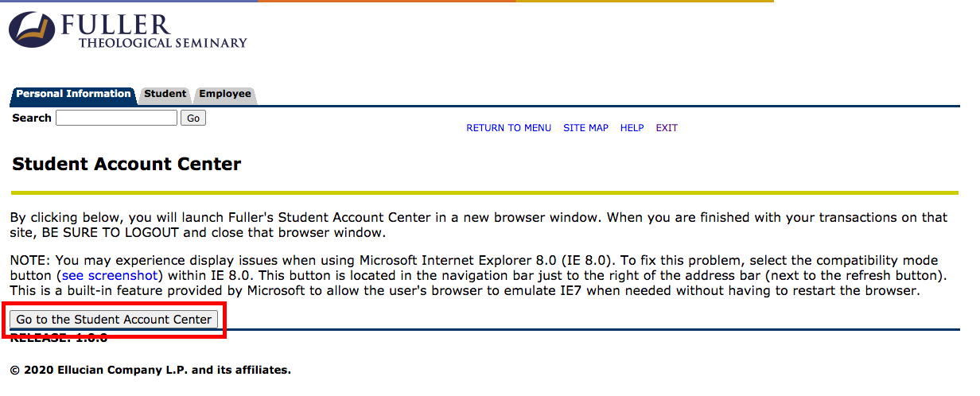Image resolution: width=980 pixels, height=396 pixels.
Task: Focus the Search text field
Action: 116,118
